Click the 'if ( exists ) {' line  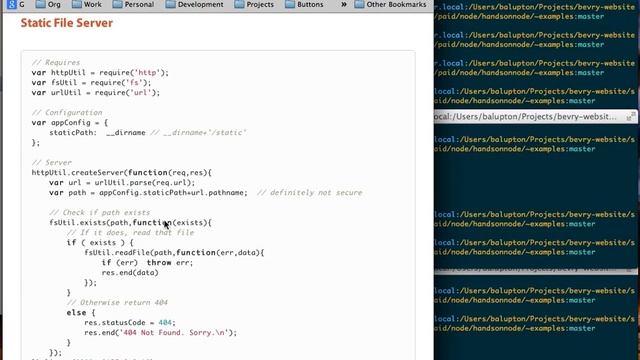pyautogui.click(x=100, y=242)
